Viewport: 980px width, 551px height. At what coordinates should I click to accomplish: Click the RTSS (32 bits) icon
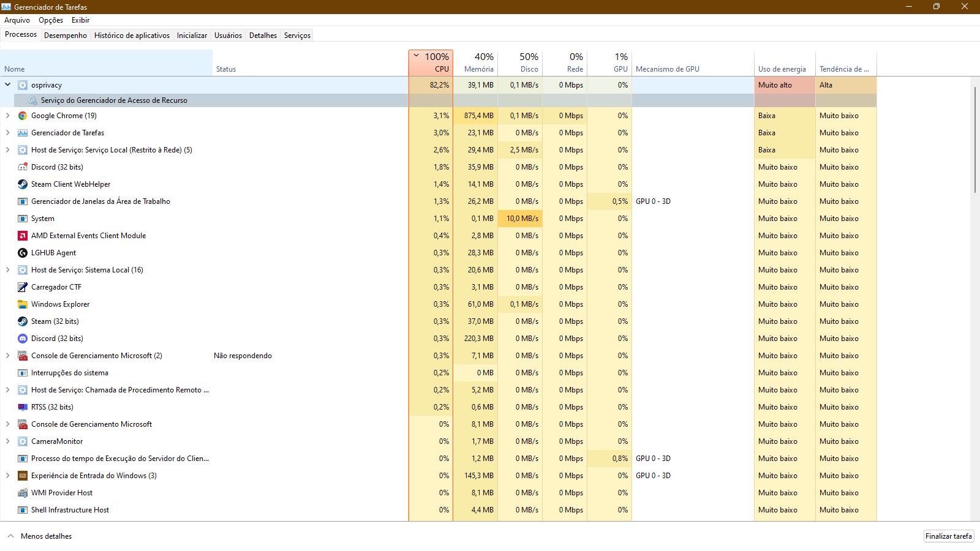point(23,407)
